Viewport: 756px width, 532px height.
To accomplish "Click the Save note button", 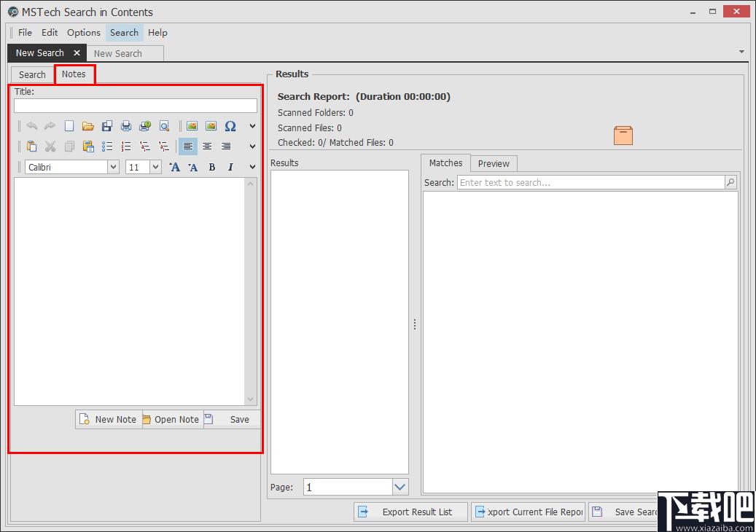I will [233, 419].
